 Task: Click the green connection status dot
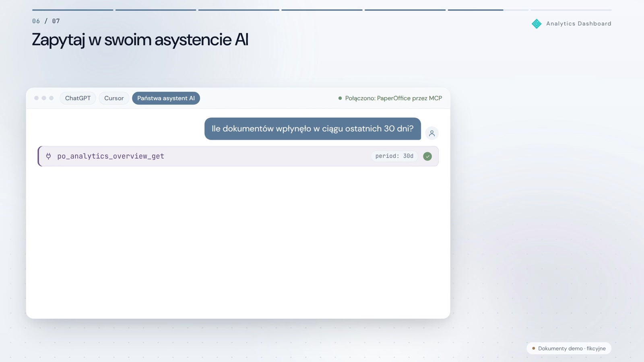point(340,98)
